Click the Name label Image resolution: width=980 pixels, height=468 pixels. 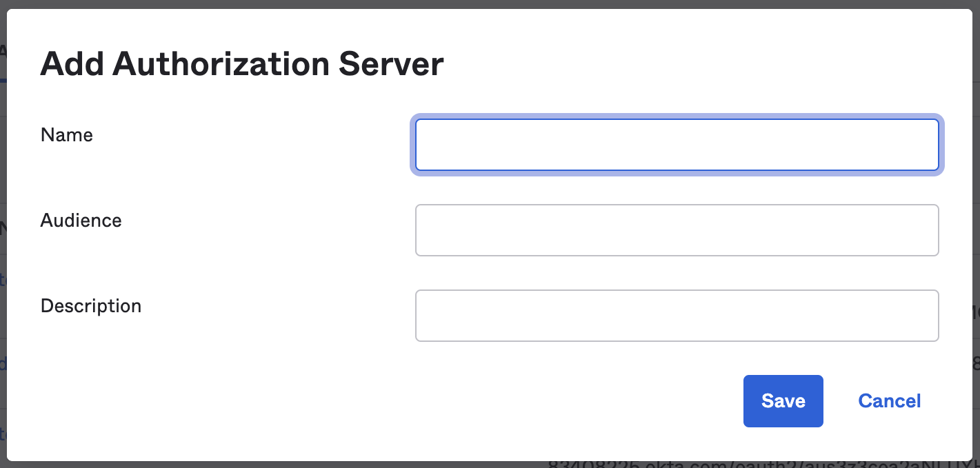point(66,135)
